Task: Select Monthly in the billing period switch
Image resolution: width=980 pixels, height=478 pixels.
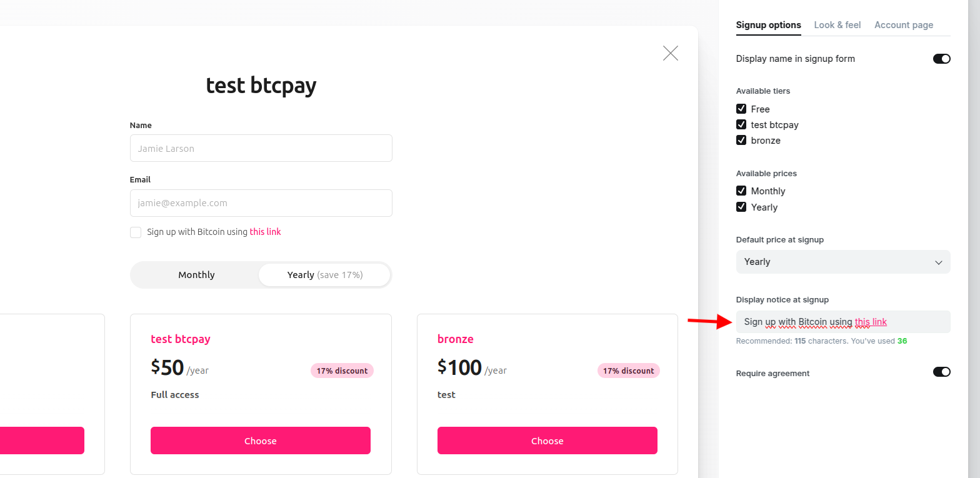Action: tap(196, 274)
